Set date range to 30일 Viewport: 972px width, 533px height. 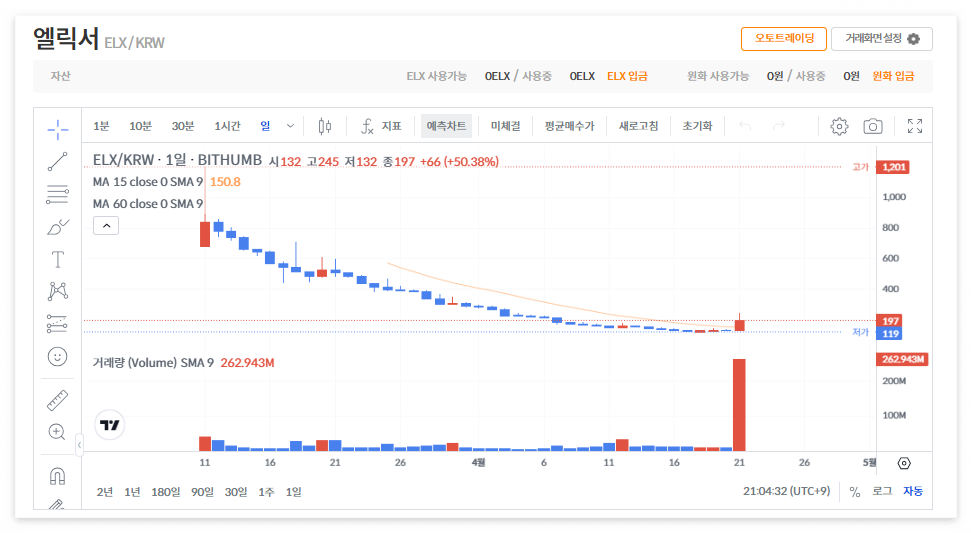pyautogui.click(x=236, y=492)
